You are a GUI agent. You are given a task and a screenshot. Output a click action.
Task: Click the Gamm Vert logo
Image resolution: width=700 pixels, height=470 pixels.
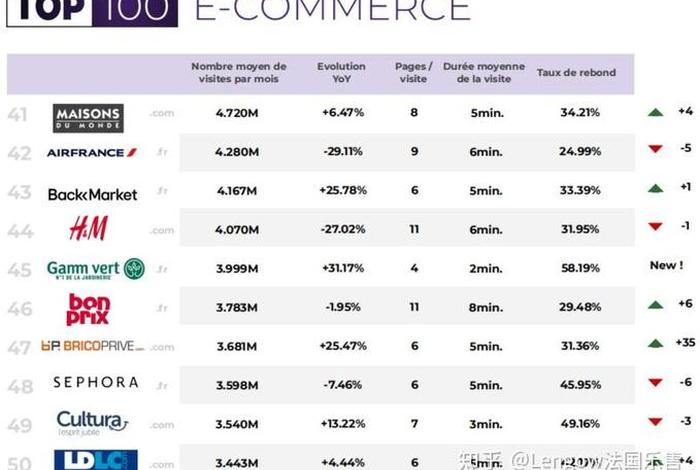pyautogui.click(x=95, y=269)
